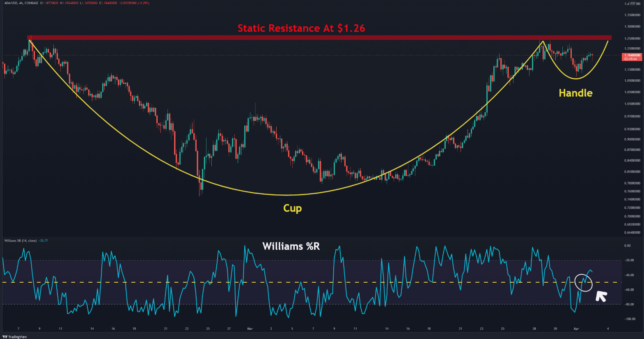This screenshot has height=339, width=644.
Task: Click the -20.00 level on Williams %R axis
Action: [x=629, y=261]
